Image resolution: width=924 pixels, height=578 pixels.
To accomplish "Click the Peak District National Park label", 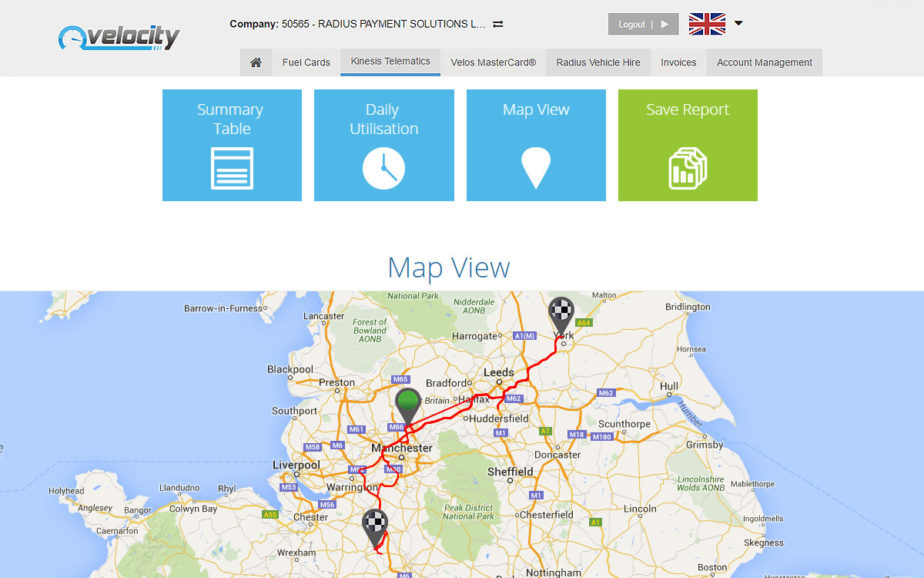I will click(469, 512).
